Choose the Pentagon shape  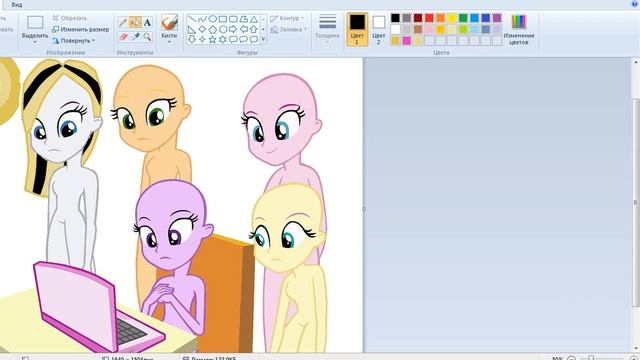pos(213,29)
